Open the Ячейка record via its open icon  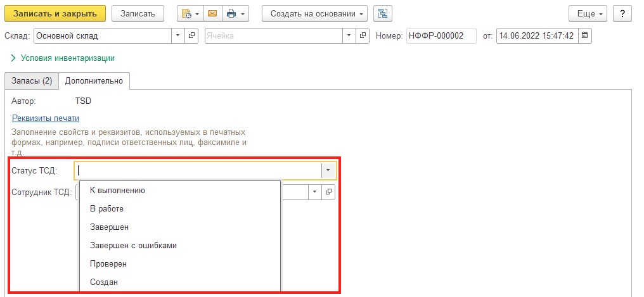(363, 35)
